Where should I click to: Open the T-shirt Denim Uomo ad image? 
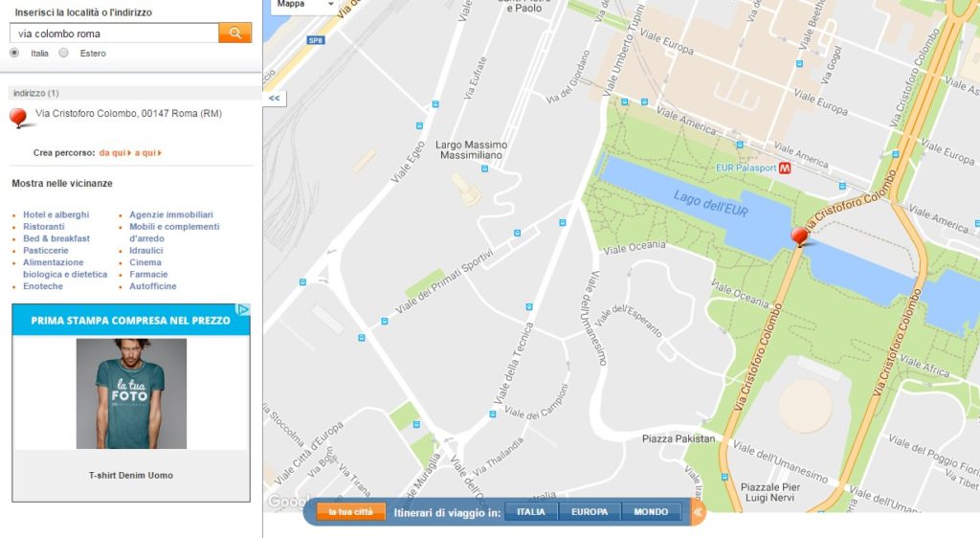[x=131, y=393]
